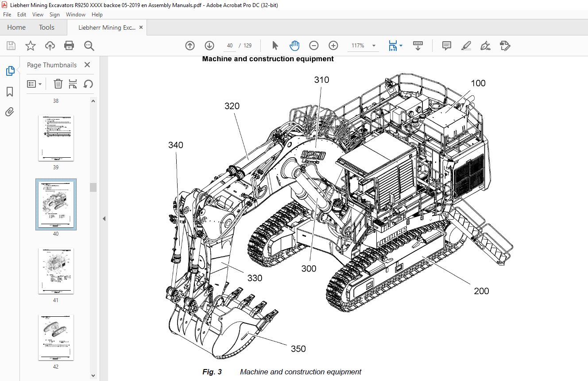Select the highlighter pen tool
This screenshot has width=588, height=381.
[x=466, y=46]
